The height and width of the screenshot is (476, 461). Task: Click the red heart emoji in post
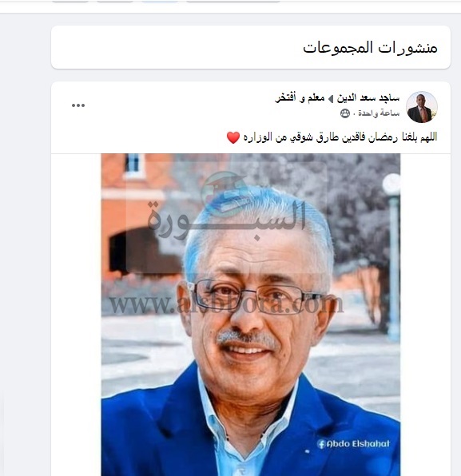click(233, 137)
